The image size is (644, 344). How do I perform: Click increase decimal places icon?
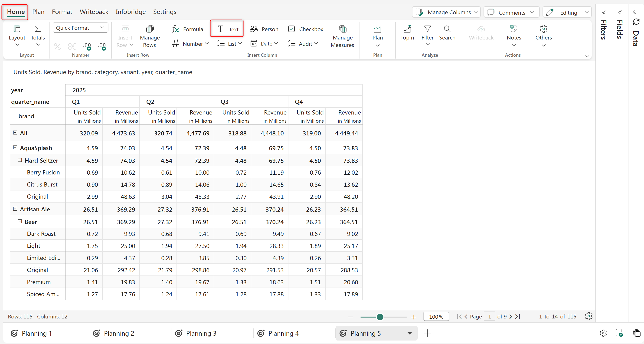(87, 46)
